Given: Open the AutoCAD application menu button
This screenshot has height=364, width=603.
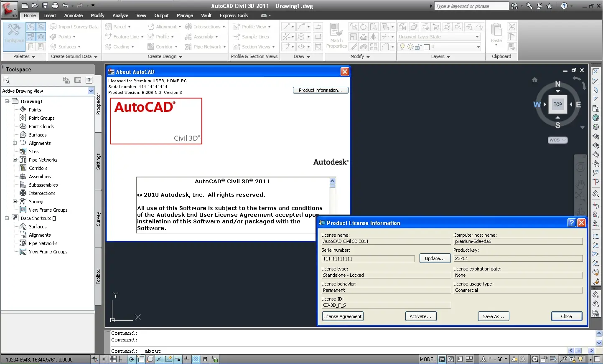Looking at the screenshot, I should pyautogui.click(x=9, y=10).
